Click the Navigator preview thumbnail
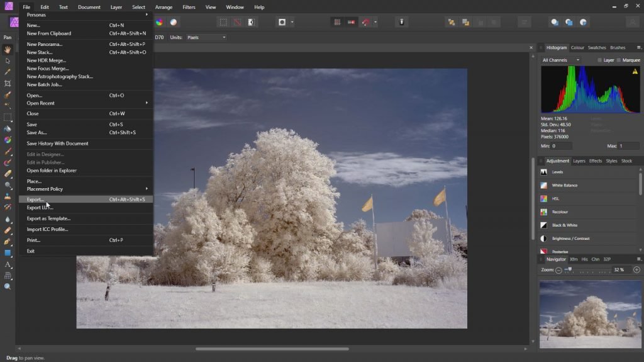This screenshot has width=644, height=362. tap(590, 314)
